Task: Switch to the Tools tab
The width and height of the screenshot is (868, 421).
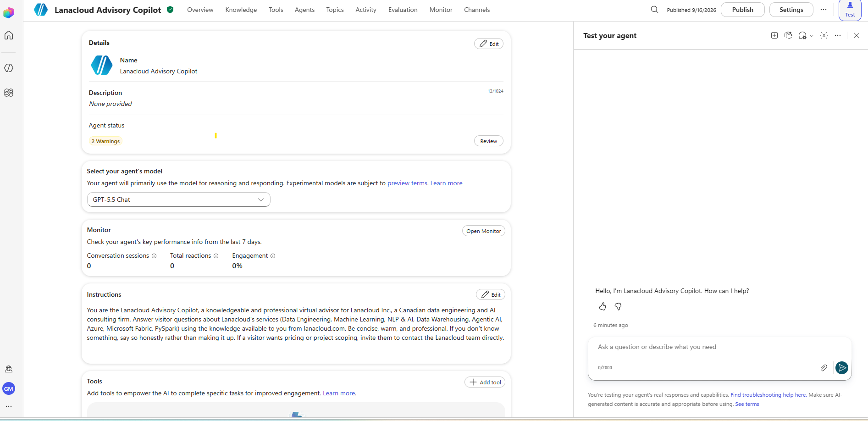Action: click(x=276, y=10)
